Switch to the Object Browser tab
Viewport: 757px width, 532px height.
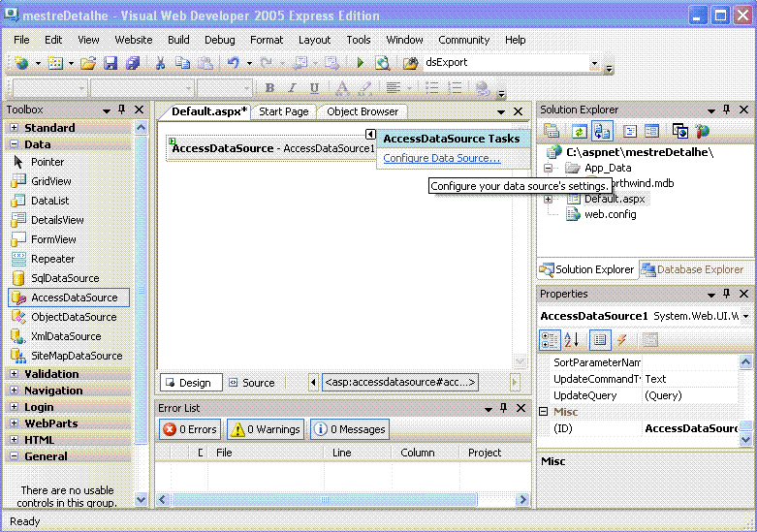pyautogui.click(x=363, y=111)
